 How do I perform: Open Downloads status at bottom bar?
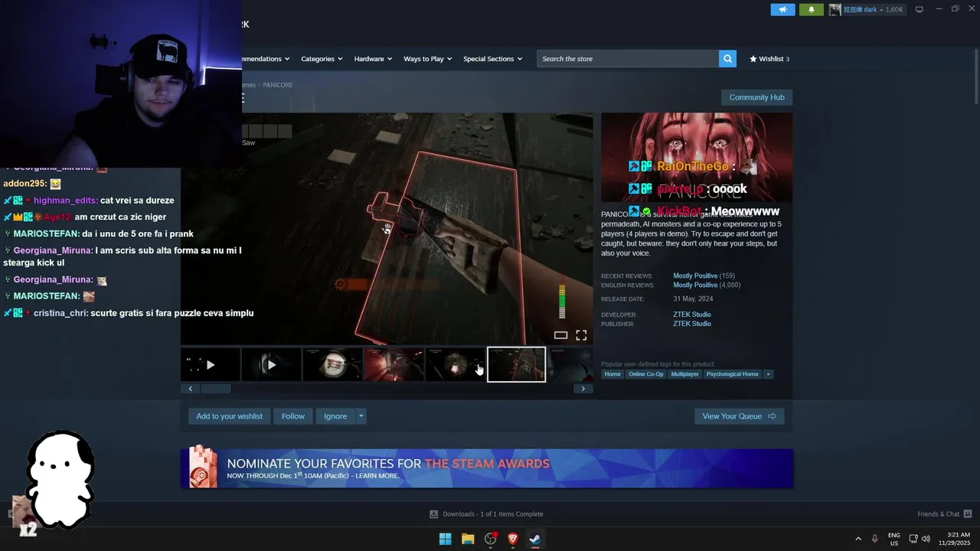pos(486,514)
